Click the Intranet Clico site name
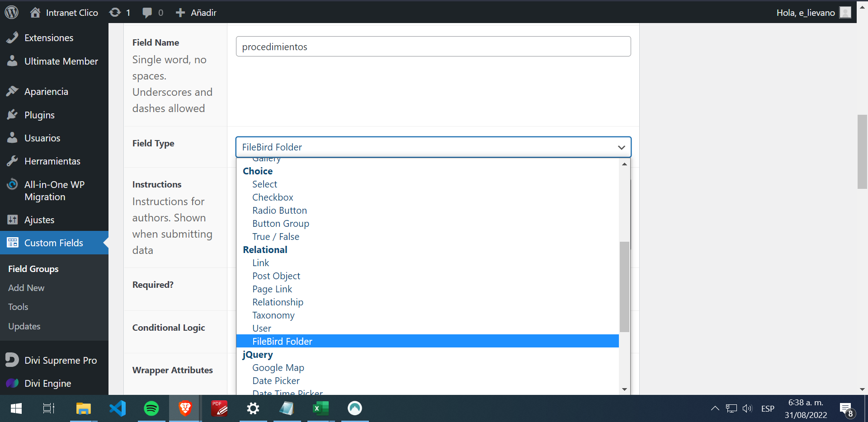The width and height of the screenshot is (868, 422). point(72,13)
